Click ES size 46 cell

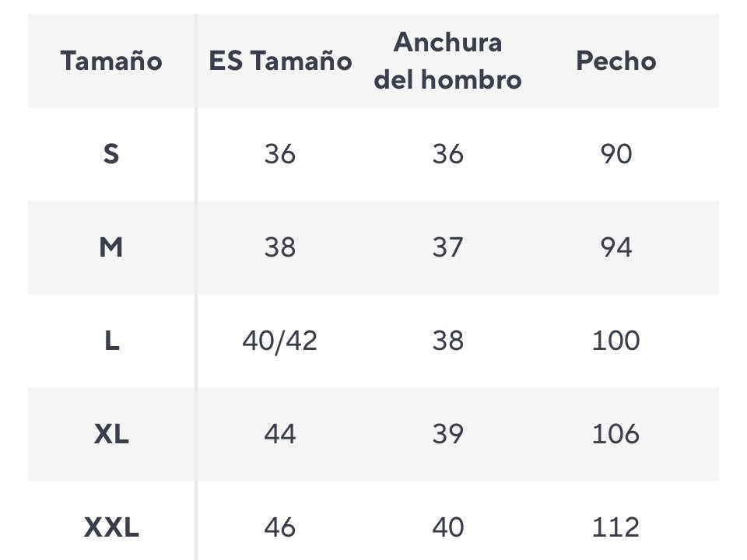tap(280, 527)
